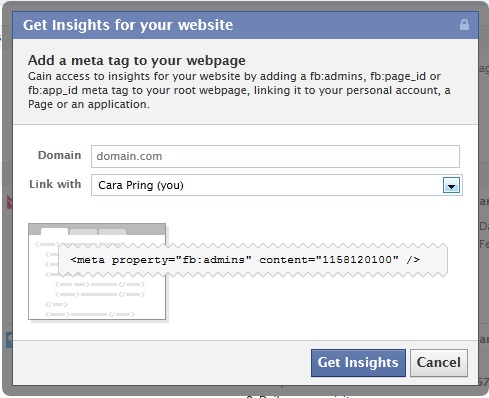
Task: Cancel the Get Insights dialog
Action: 439,363
